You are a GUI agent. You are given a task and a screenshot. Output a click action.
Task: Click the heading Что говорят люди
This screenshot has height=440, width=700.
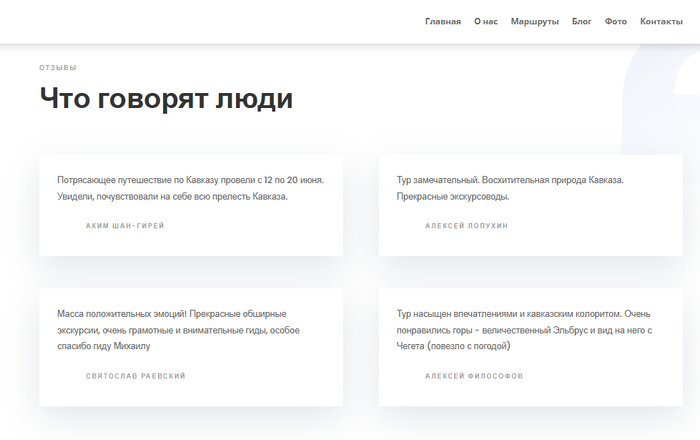pyautogui.click(x=166, y=99)
